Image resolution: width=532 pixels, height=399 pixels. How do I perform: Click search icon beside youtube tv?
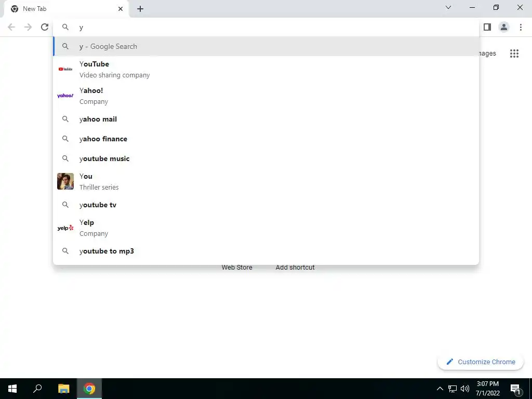click(x=65, y=205)
